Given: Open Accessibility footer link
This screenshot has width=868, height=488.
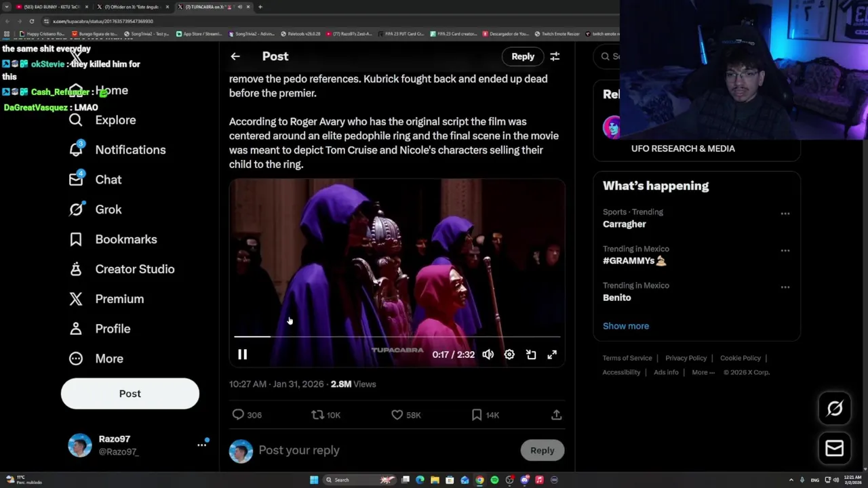Looking at the screenshot, I should point(621,372).
